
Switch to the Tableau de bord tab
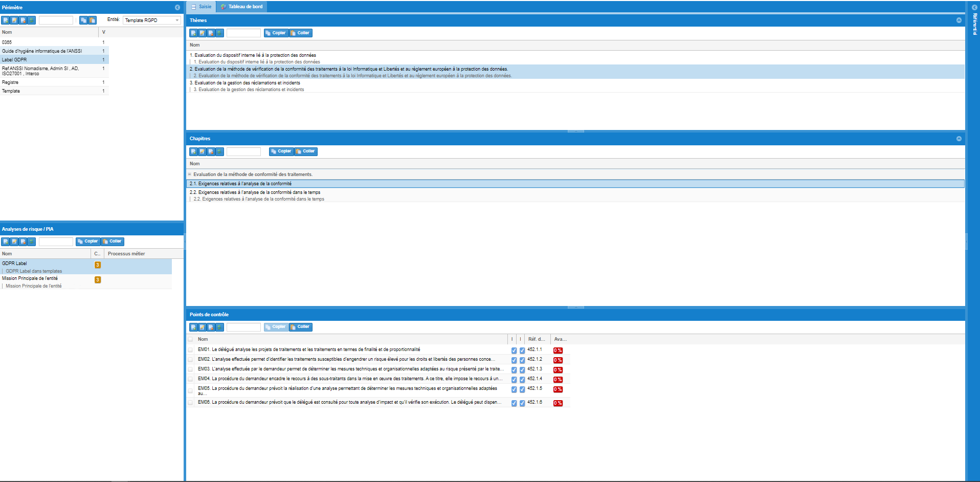click(241, 7)
